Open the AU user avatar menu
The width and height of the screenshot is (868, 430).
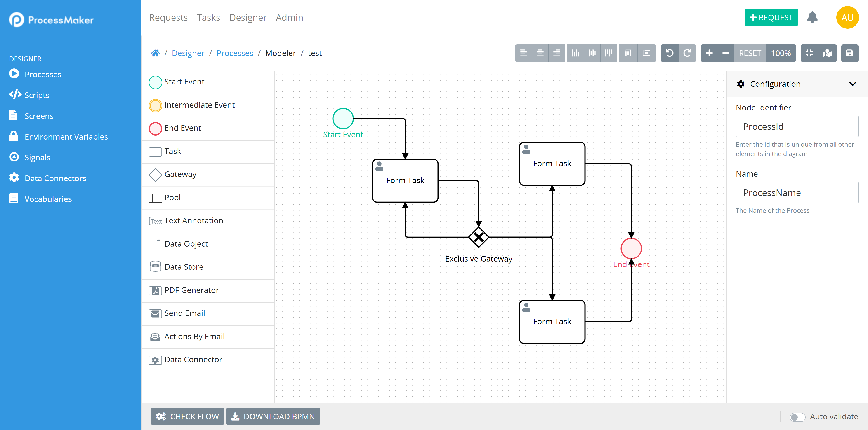coord(847,18)
